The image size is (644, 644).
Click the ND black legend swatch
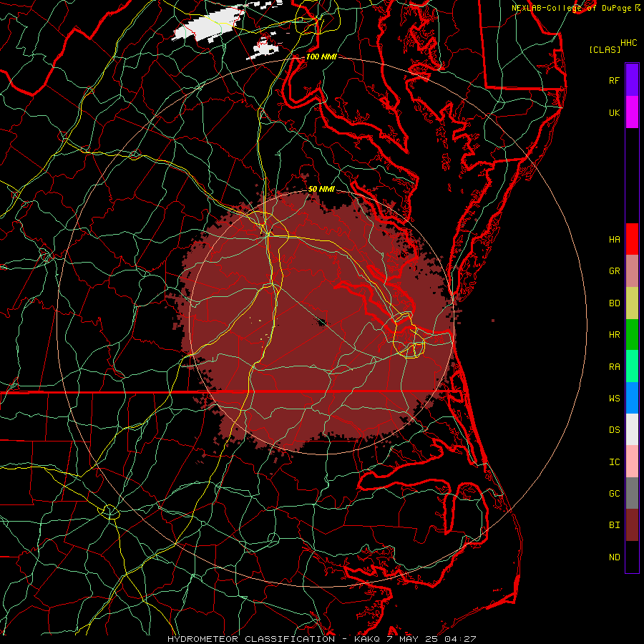click(632, 557)
